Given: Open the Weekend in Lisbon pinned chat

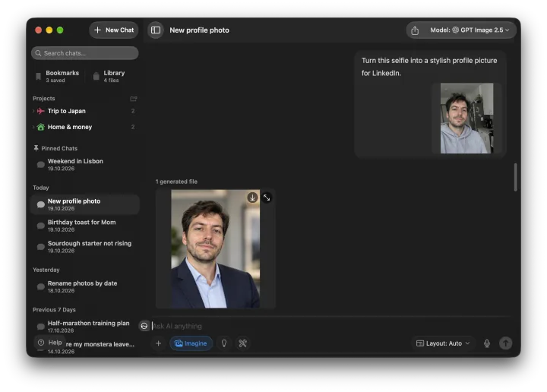Looking at the screenshot, I should point(85,165).
